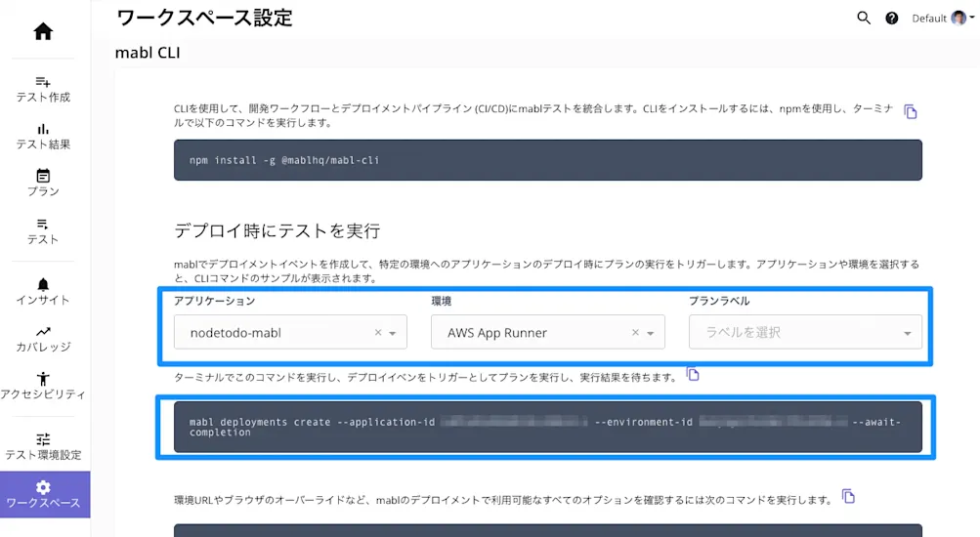Click the nodetodo-mabl selected value
Screen dimensions: 980x537
[x=235, y=333]
